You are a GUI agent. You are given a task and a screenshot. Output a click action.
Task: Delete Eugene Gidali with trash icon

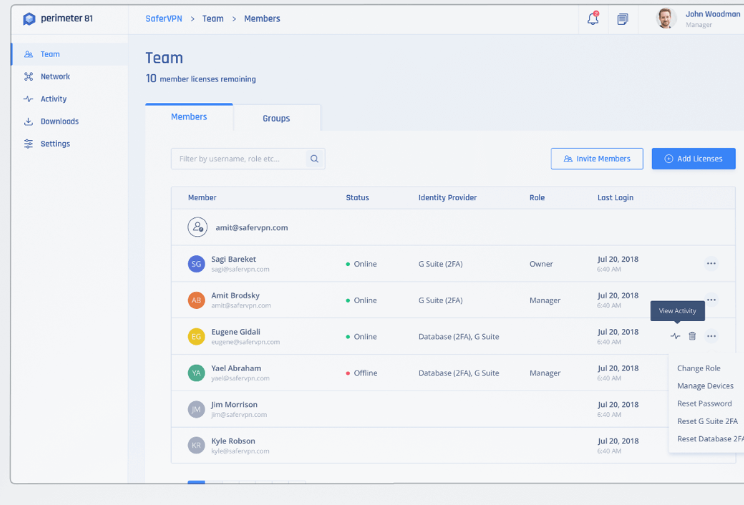pos(692,336)
